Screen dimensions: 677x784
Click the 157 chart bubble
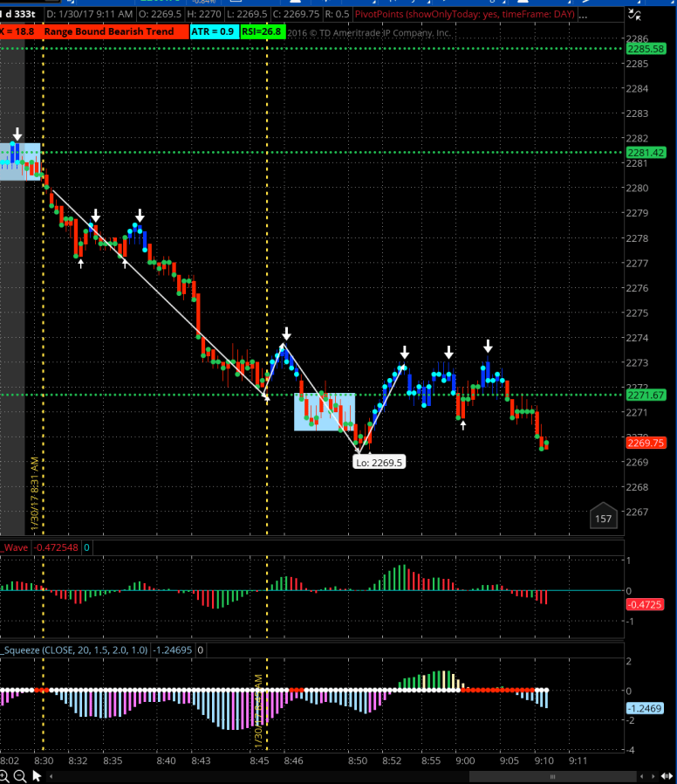tap(603, 515)
